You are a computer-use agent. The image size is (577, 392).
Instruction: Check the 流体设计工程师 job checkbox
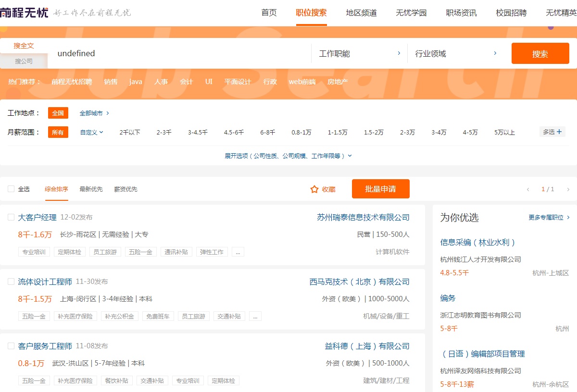point(11,282)
